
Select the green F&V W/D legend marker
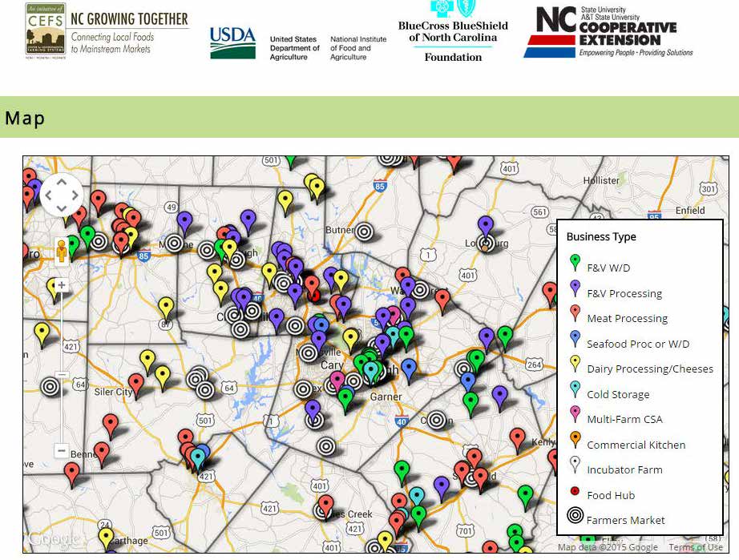575,261
